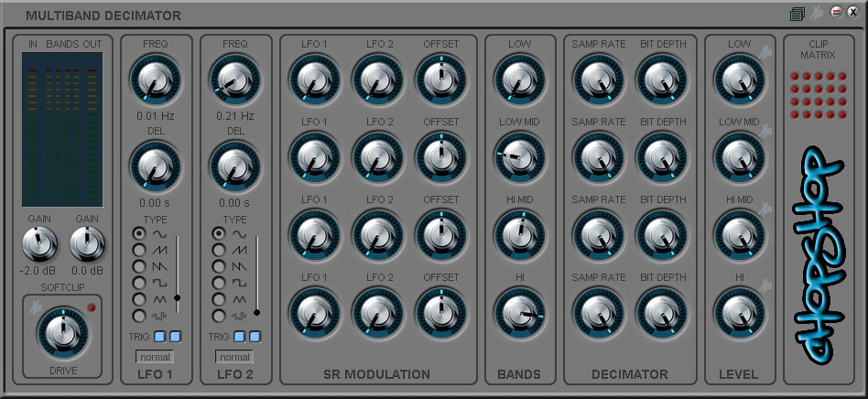The width and height of the screenshot is (868, 399).
Task: Click the pin icon in the title bar
Action: tap(815, 13)
